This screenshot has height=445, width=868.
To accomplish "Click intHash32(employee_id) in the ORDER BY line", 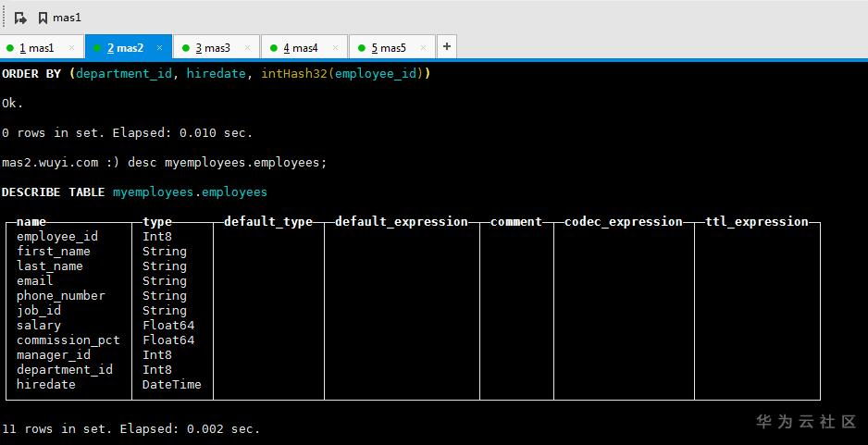I will coord(342,74).
